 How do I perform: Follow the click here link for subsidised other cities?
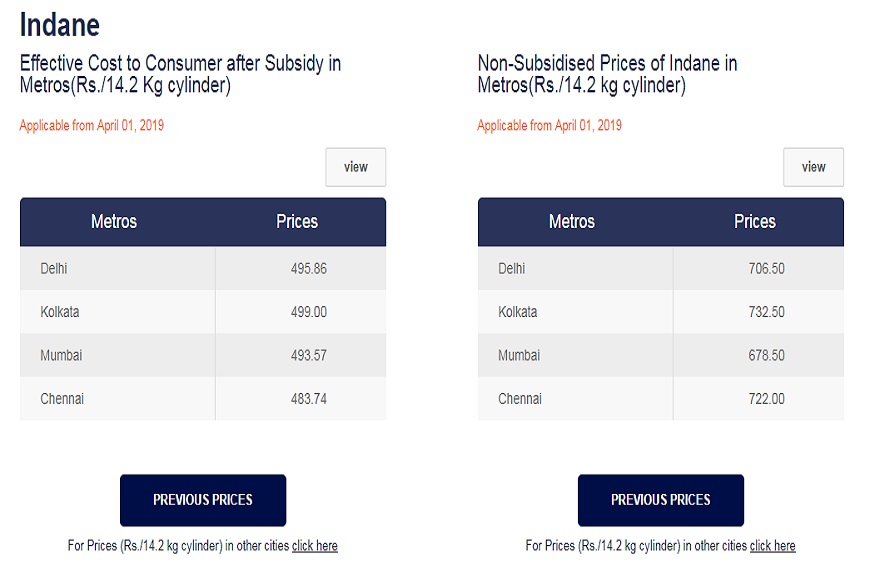[x=315, y=546]
